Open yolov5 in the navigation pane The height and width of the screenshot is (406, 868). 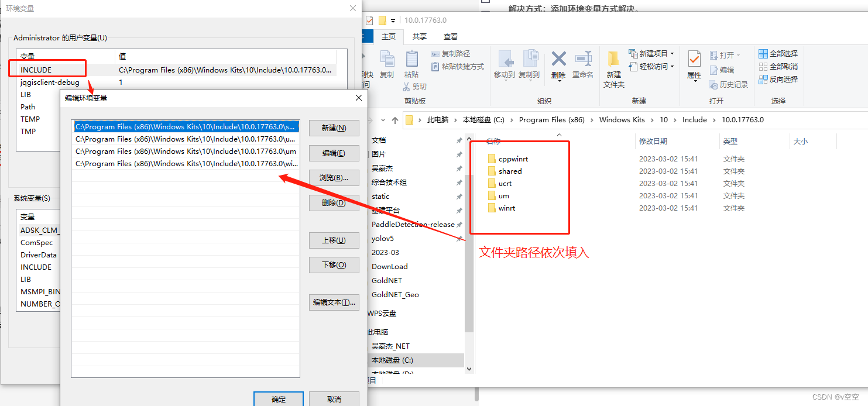pyautogui.click(x=383, y=239)
